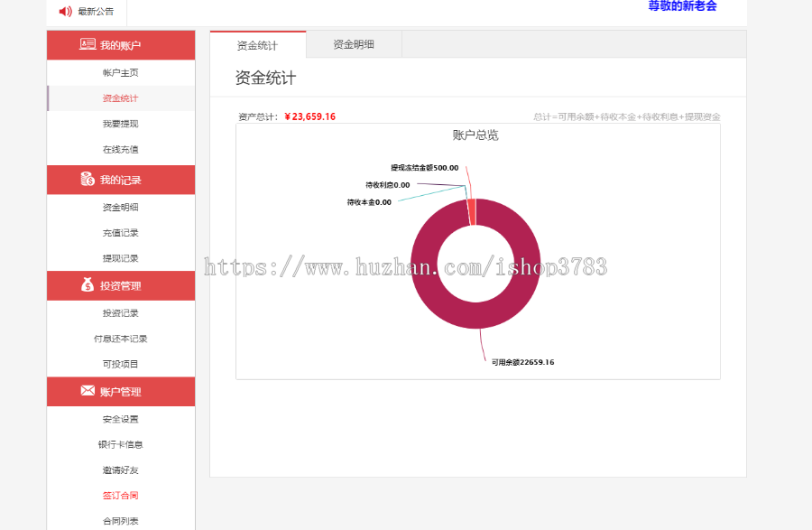Open 投资记录 in sidebar
This screenshot has height=530, width=812.
[120, 313]
